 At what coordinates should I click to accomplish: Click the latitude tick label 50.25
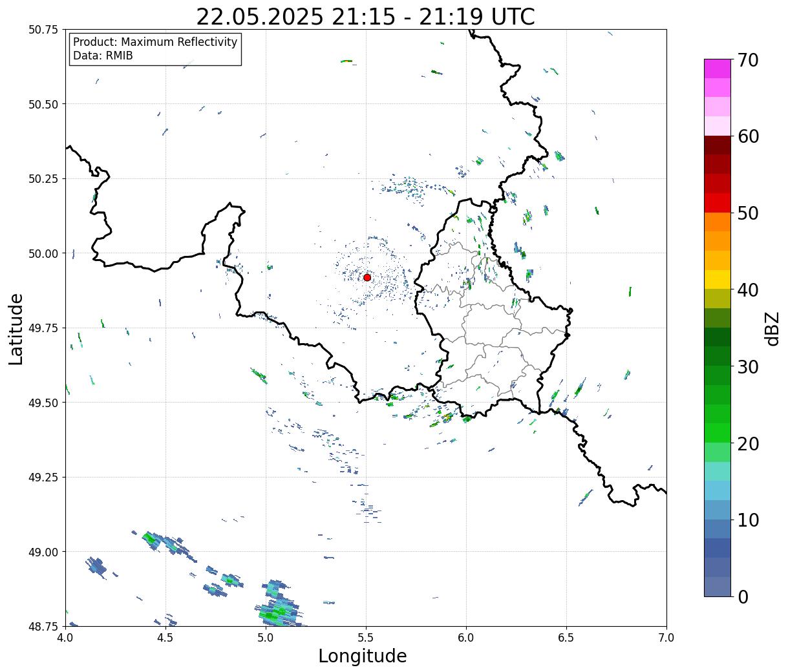point(43,179)
